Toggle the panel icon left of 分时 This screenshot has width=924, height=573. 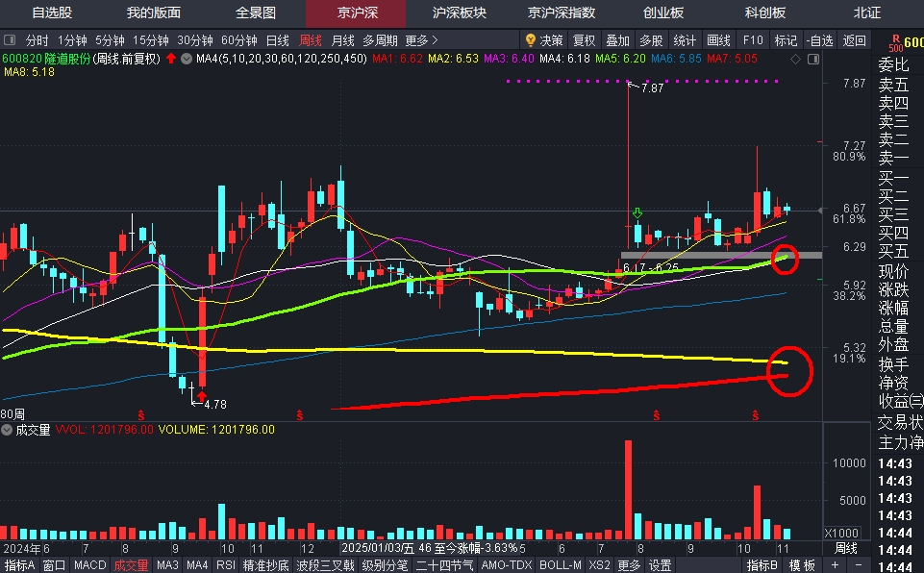[x=10, y=40]
